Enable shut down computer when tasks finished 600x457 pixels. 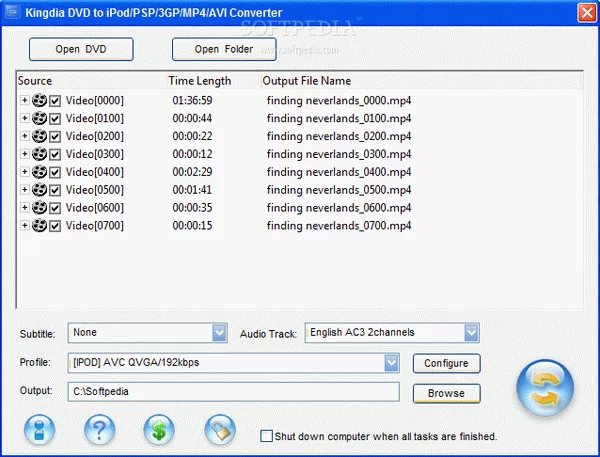coord(266,436)
